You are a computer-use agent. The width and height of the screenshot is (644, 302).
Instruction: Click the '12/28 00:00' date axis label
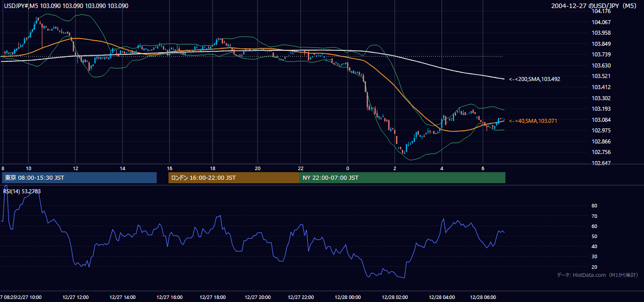click(348, 297)
